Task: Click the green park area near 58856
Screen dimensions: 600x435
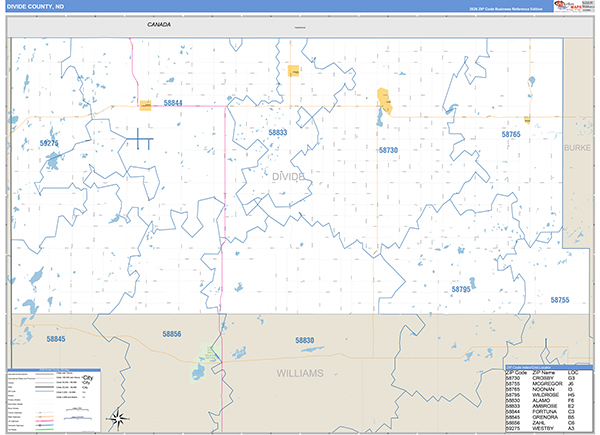Action: pos(205,364)
